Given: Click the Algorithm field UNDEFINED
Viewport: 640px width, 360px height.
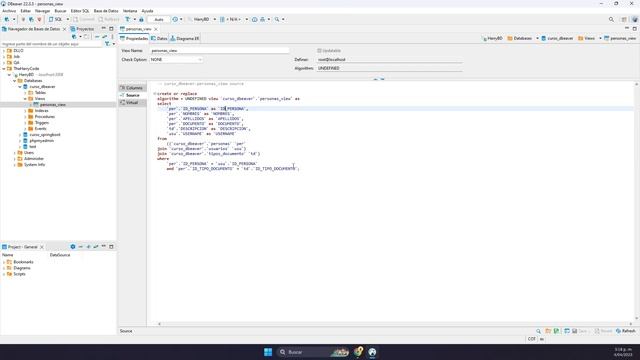Looking at the screenshot, I should (390, 69).
